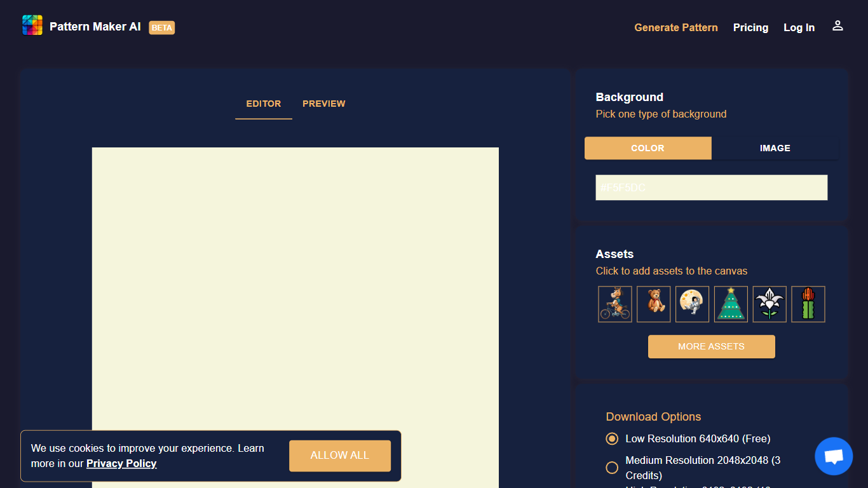Add the horse riding bicycle asset
The width and height of the screenshot is (868, 488).
coord(614,304)
